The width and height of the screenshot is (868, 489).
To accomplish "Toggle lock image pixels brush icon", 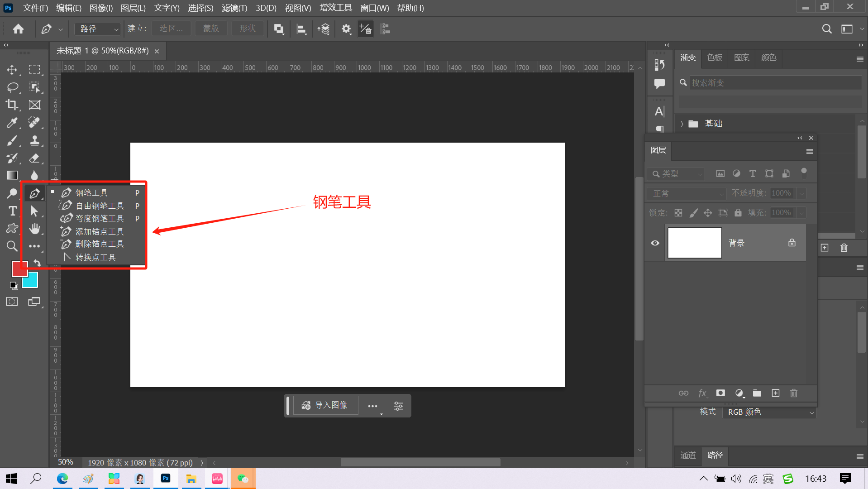I will 693,213.
